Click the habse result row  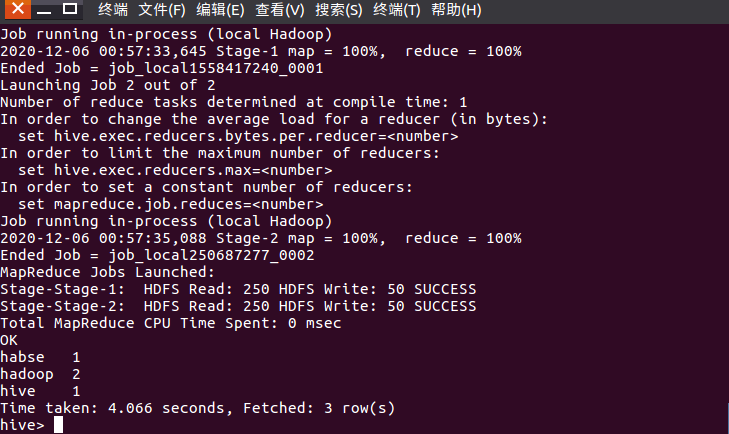[40, 357]
